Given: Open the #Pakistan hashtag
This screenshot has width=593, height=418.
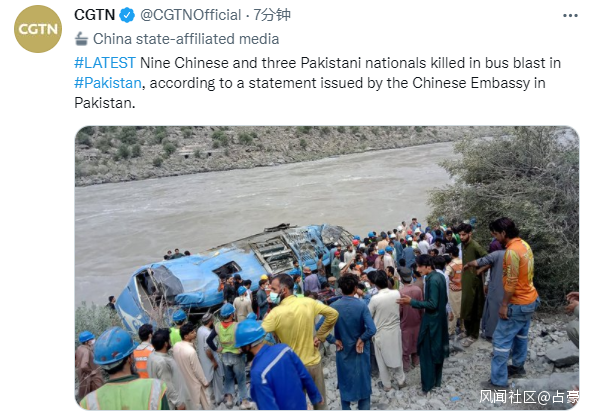Looking at the screenshot, I should pyautogui.click(x=108, y=83).
